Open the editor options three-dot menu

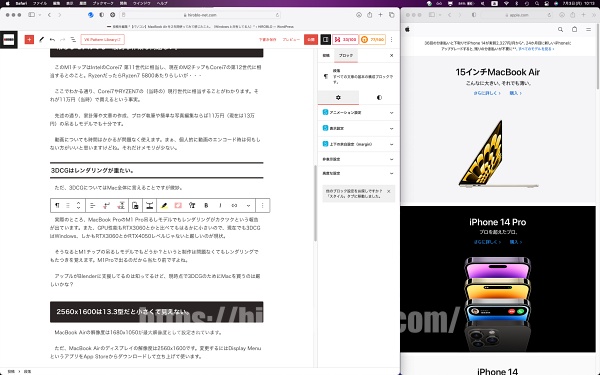coord(391,39)
